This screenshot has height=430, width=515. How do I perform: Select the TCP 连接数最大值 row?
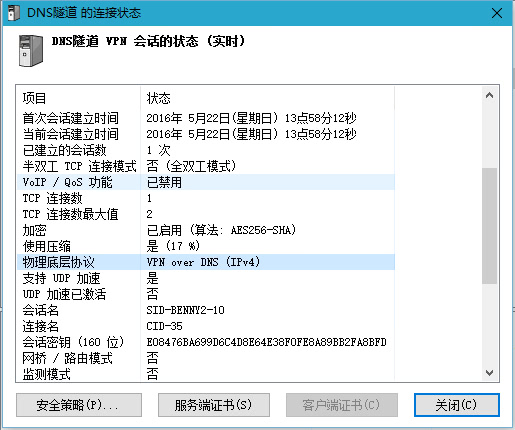coord(206,214)
